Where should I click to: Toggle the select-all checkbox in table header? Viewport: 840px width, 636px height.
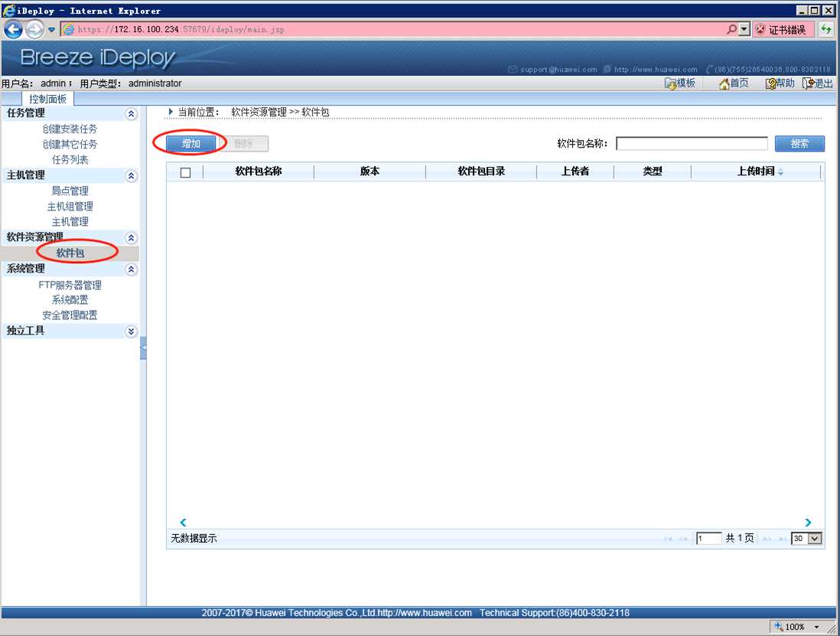(x=185, y=172)
